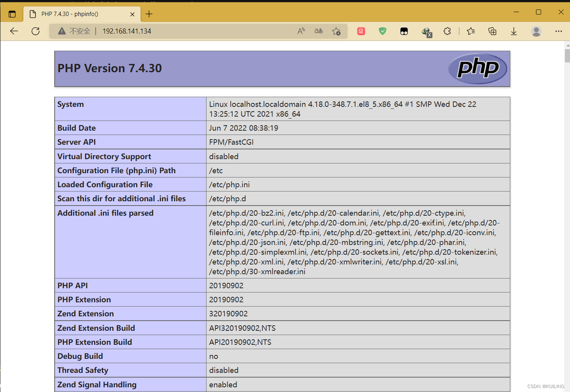Click the vertical scrollbar thumb
The height and width of the screenshot is (392, 570).
pyautogui.click(x=567, y=55)
